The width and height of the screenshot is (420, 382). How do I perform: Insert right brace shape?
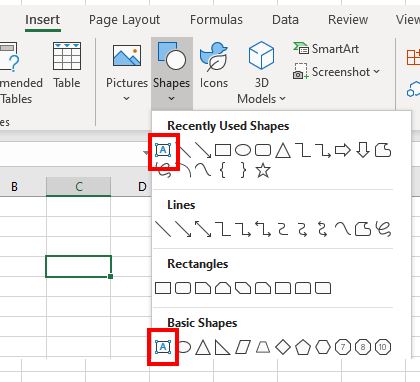click(243, 170)
